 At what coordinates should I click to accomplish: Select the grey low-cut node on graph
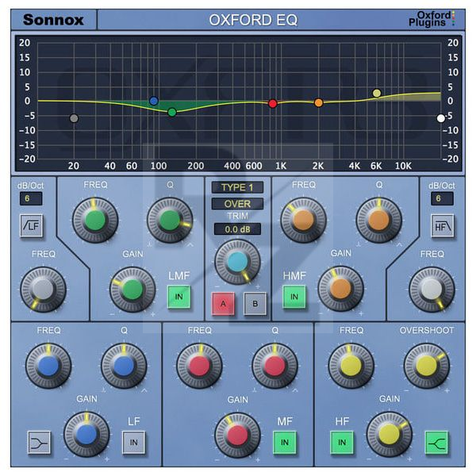click(x=74, y=118)
